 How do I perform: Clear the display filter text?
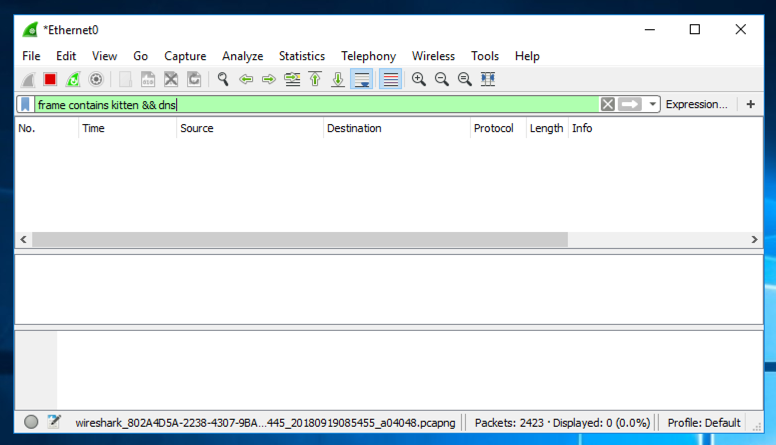608,104
